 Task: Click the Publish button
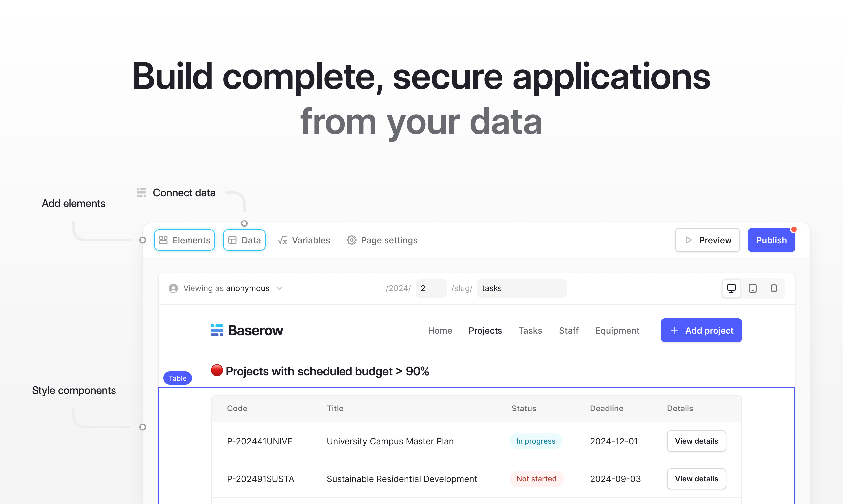pyautogui.click(x=771, y=240)
